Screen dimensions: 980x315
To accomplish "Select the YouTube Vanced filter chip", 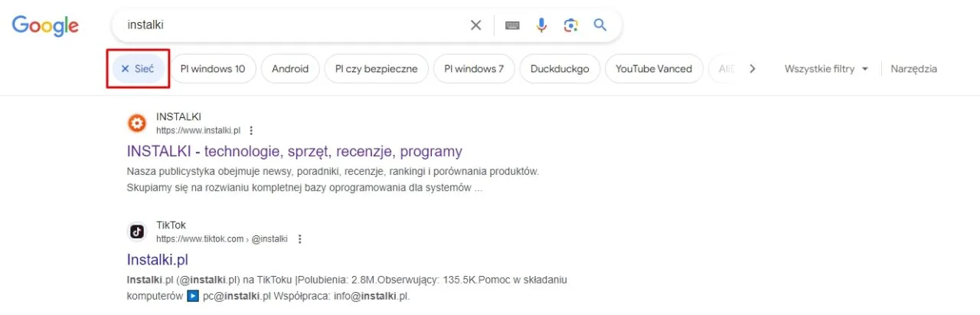I will pyautogui.click(x=653, y=69).
